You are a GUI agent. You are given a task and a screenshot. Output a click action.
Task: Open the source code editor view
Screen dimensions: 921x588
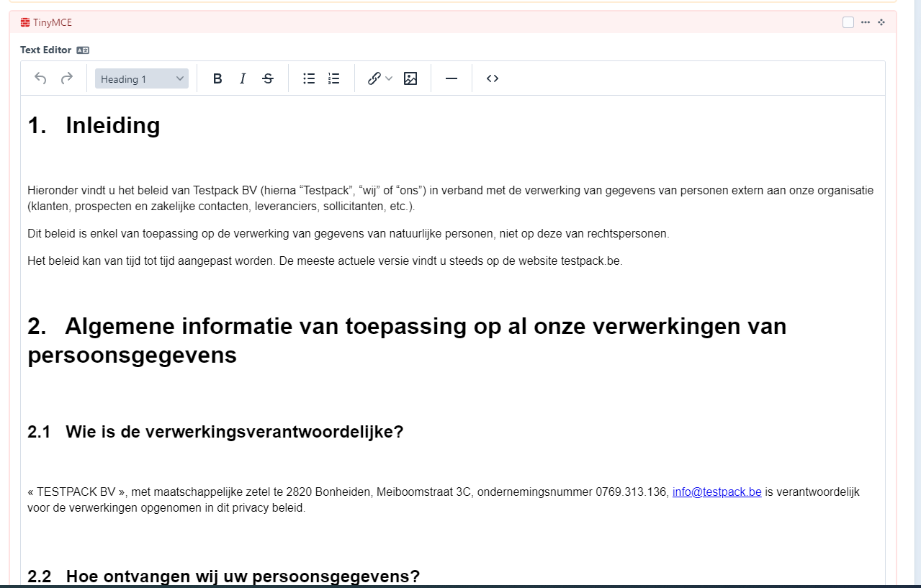pos(492,78)
